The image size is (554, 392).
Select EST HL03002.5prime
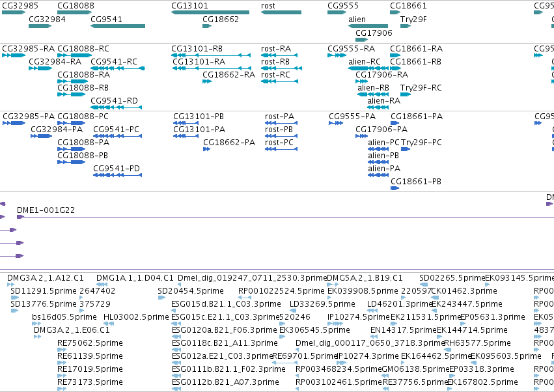[x=136, y=316]
